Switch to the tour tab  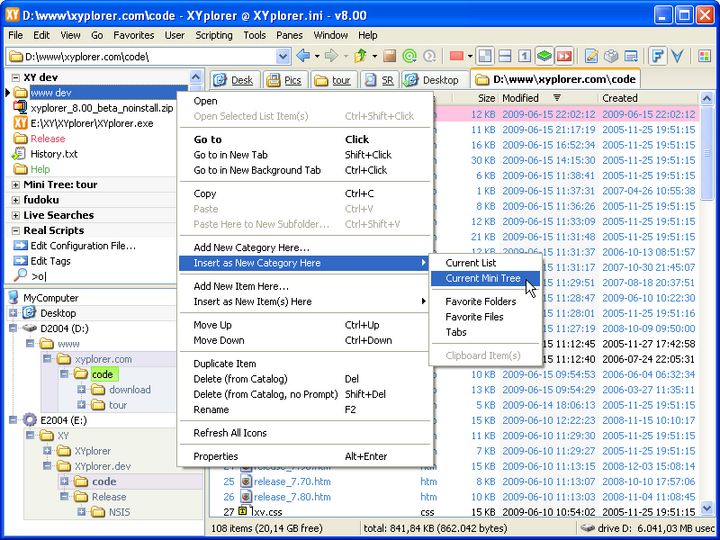click(332, 80)
